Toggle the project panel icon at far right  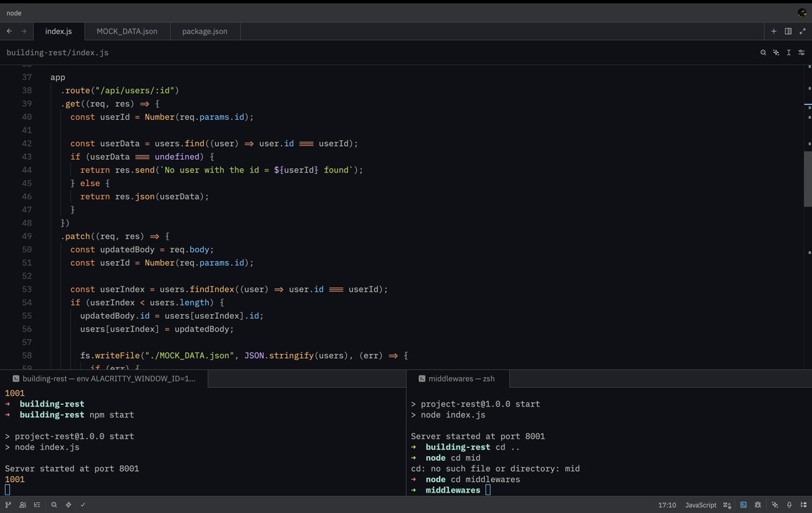[x=803, y=505]
